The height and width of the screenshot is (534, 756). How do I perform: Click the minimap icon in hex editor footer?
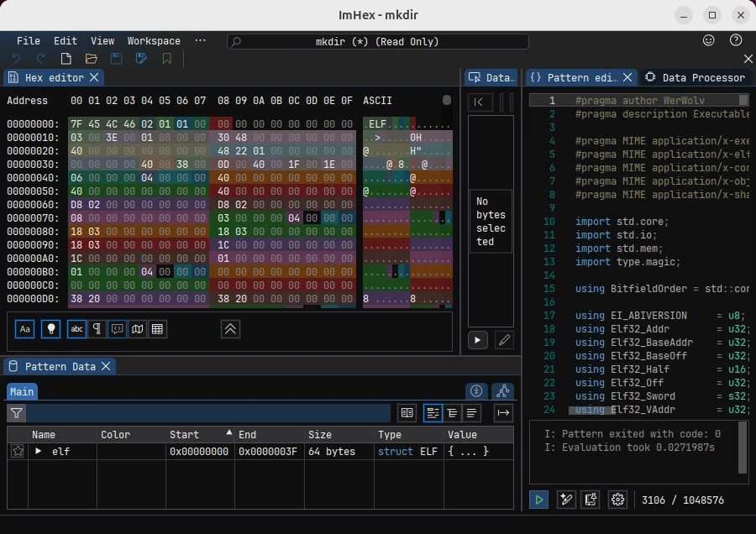(138, 329)
